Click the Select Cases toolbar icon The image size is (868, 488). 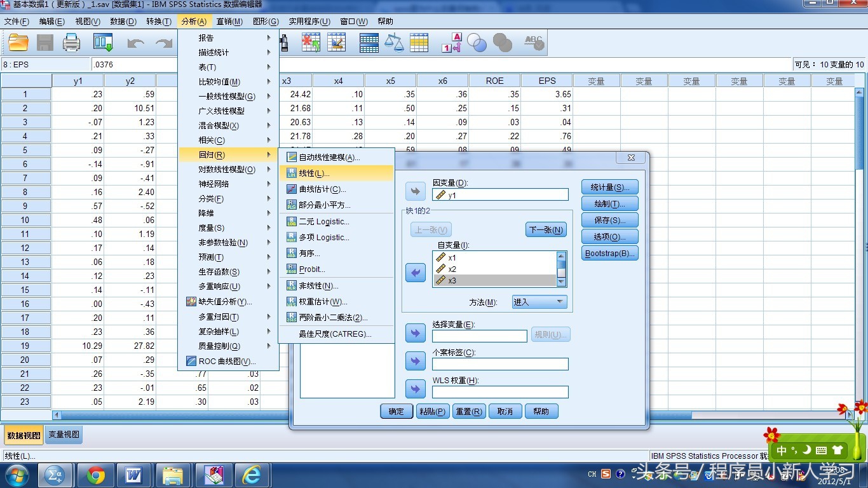point(419,43)
